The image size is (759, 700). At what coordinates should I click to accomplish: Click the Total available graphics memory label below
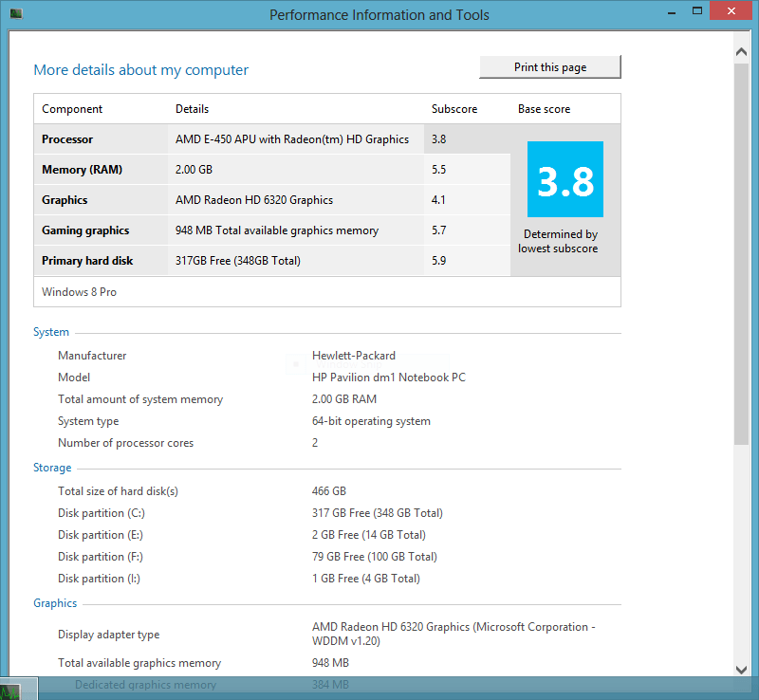(139, 663)
